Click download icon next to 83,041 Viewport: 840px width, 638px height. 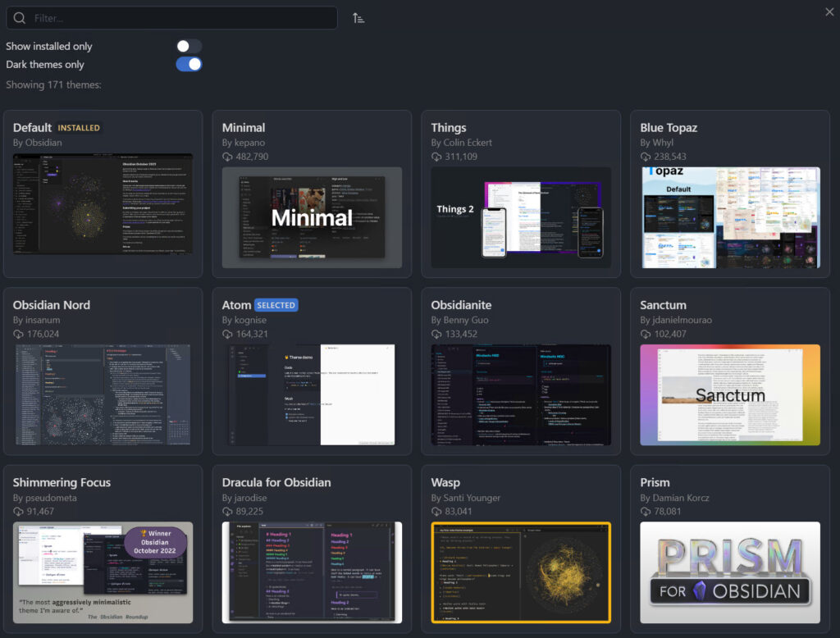[x=436, y=512]
